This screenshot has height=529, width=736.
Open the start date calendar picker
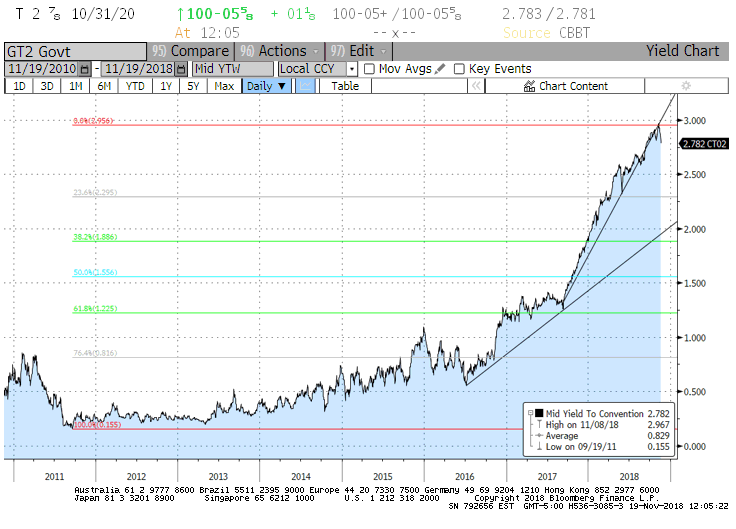(84, 69)
